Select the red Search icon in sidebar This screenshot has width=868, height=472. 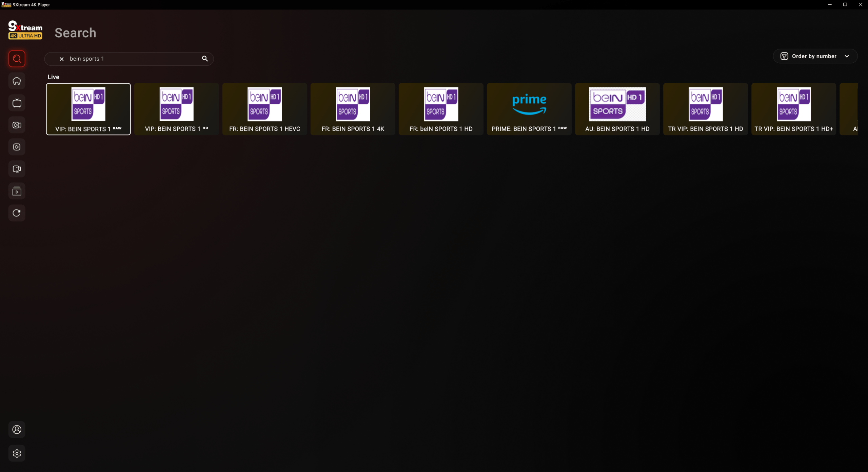pyautogui.click(x=17, y=59)
